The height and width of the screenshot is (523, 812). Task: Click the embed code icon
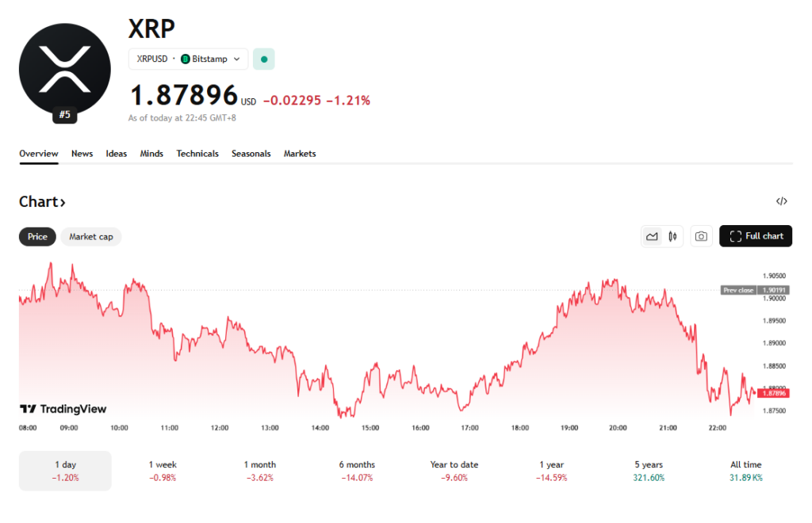781,201
